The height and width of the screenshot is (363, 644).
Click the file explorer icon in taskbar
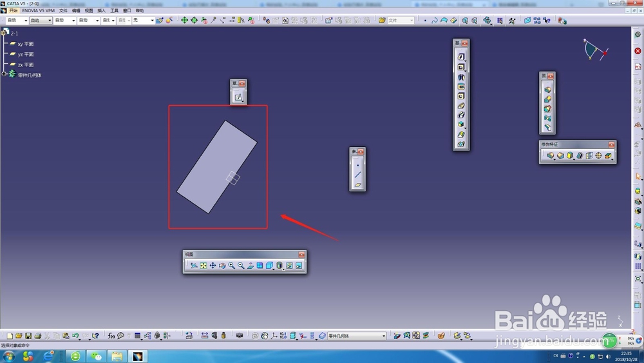click(x=117, y=357)
